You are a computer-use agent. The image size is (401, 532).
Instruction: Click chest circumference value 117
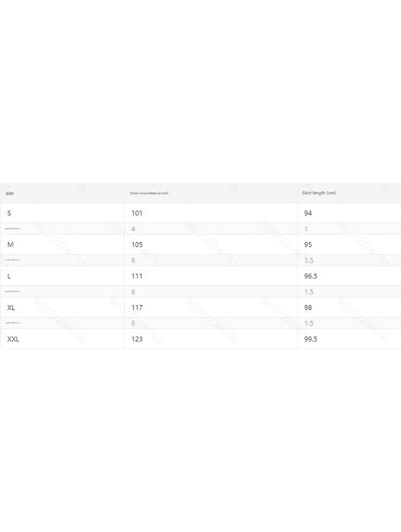pyautogui.click(x=137, y=307)
